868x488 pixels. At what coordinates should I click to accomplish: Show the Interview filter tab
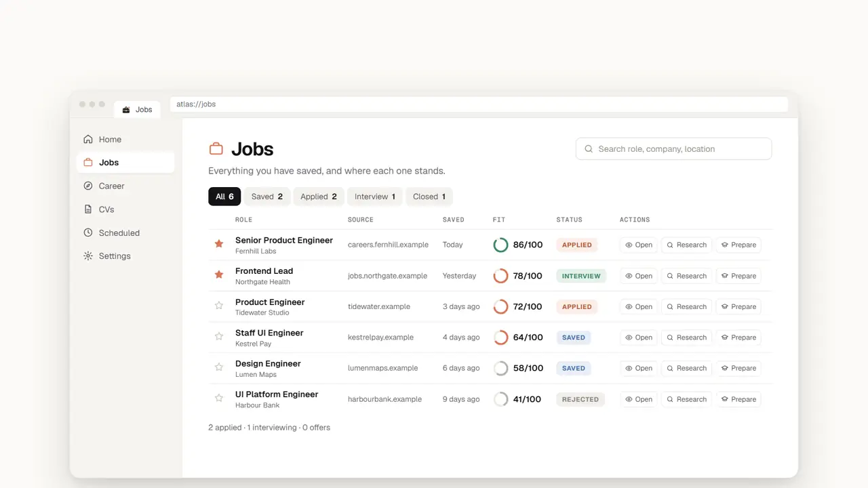point(375,197)
